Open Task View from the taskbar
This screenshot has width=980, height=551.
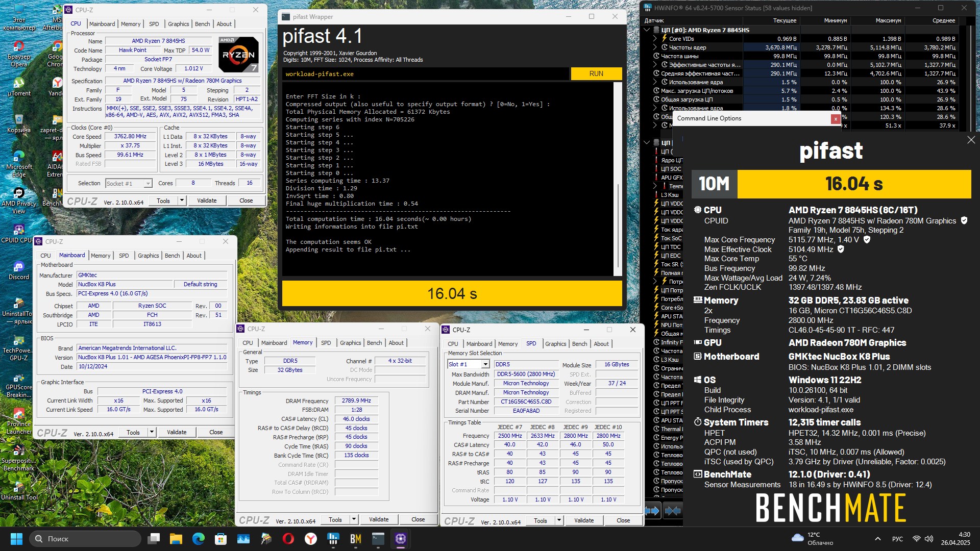click(x=154, y=539)
